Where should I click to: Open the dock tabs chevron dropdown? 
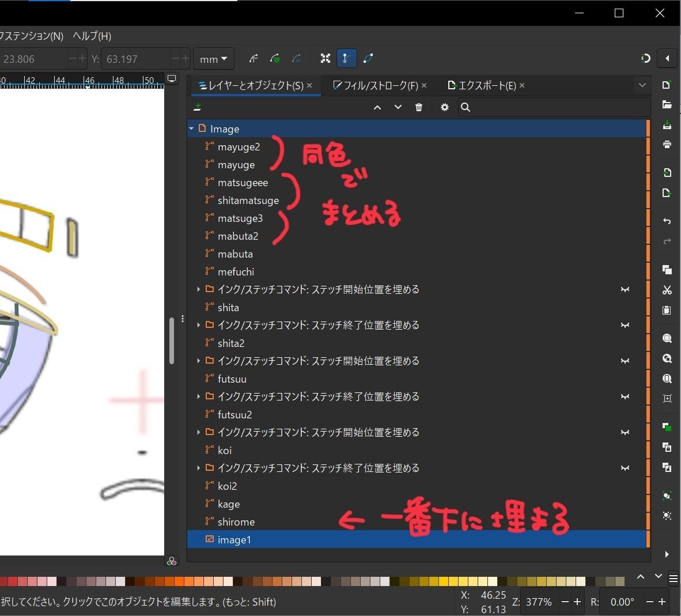[x=642, y=85]
